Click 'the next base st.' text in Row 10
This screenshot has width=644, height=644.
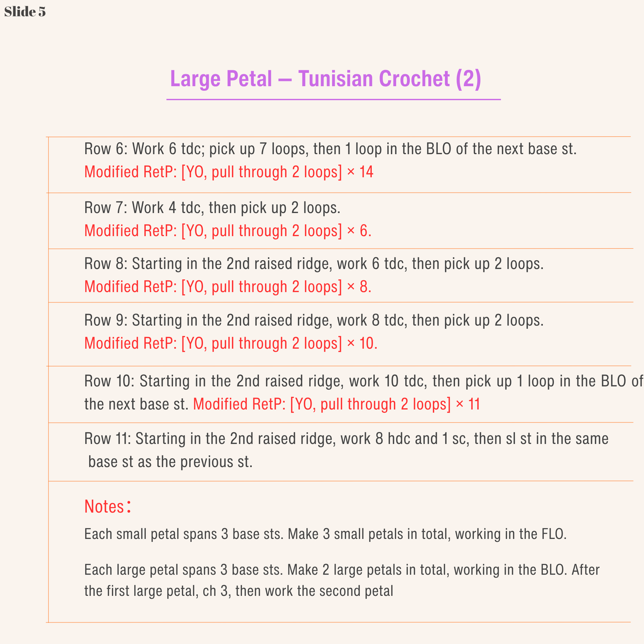137,405
